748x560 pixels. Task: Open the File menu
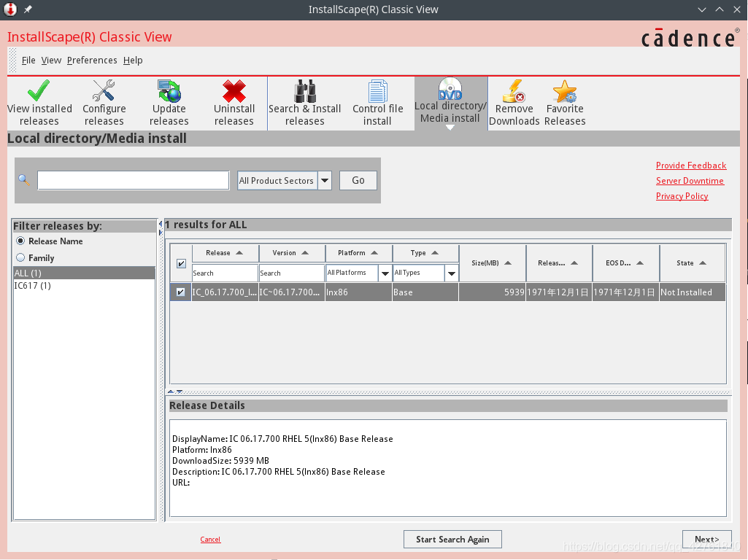pos(28,61)
